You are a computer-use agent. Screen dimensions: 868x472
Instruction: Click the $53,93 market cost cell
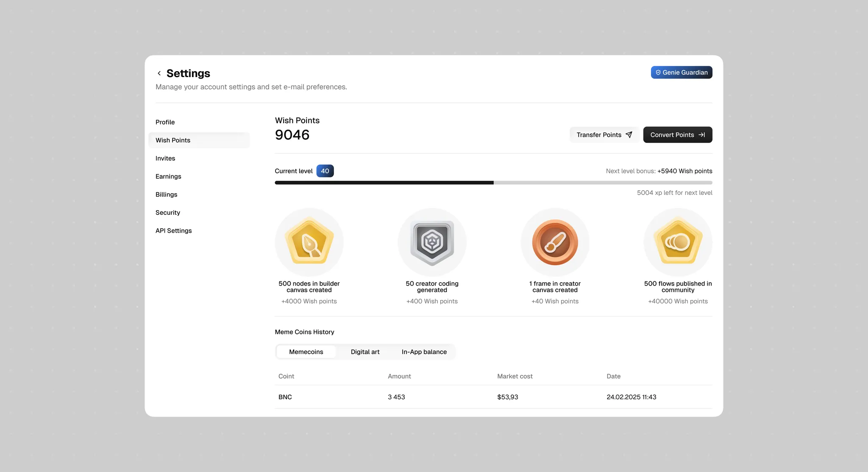[x=508, y=397]
